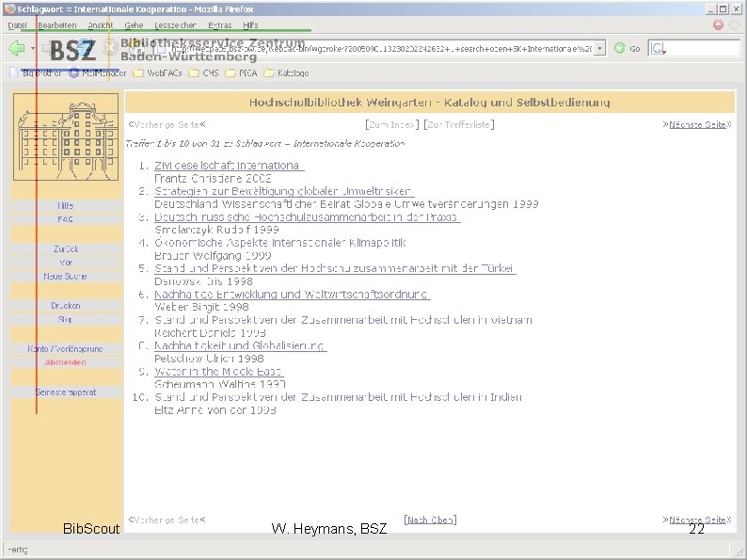Click into the URL address field
This screenshot has height=560, width=747.
click(x=376, y=48)
